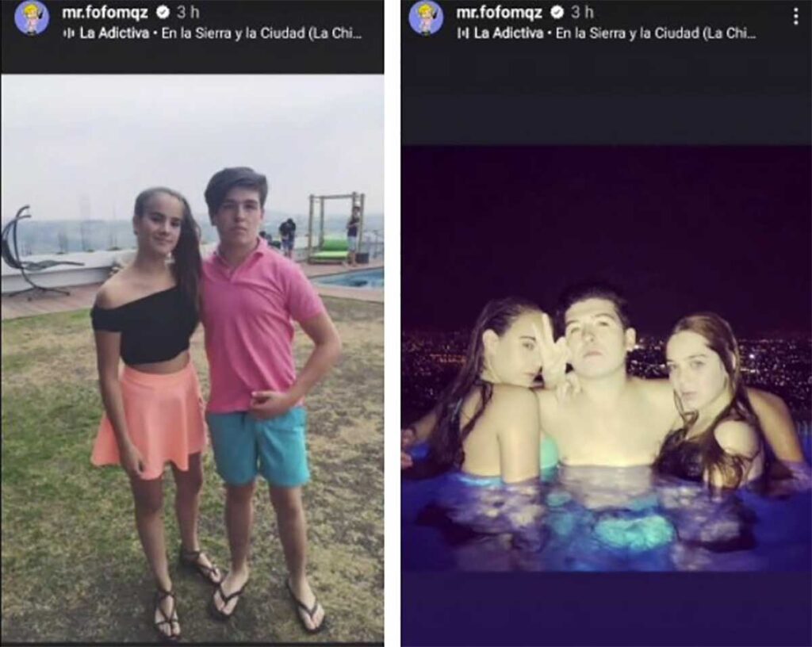
Task: Open the En la Sierra y la Ciudad song on the night story
Action: (x=656, y=33)
